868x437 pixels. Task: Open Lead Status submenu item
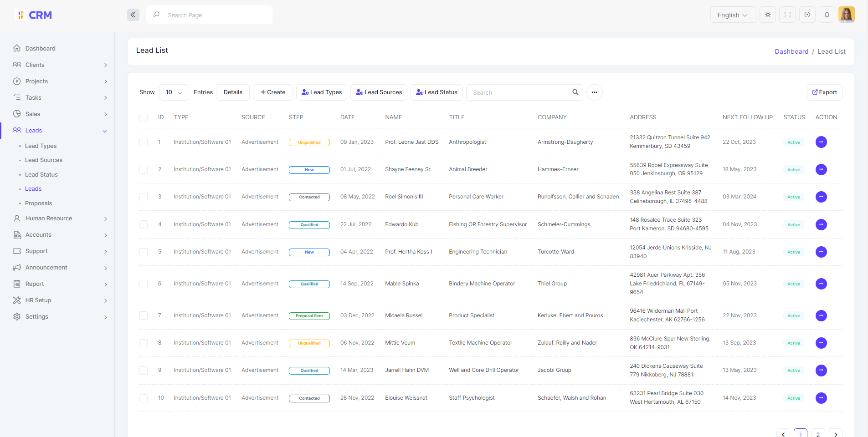[x=41, y=174]
